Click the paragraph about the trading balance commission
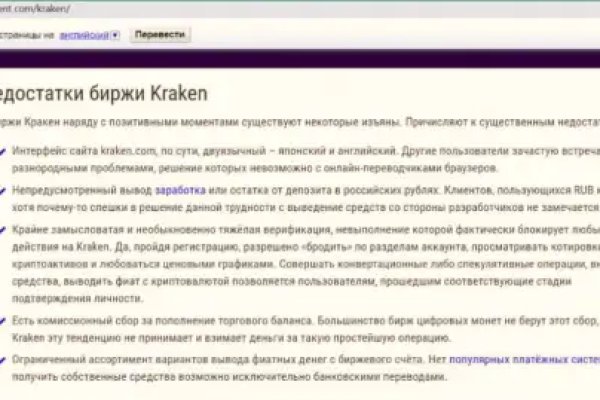This screenshot has height=400, width=600. (x=300, y=329)
